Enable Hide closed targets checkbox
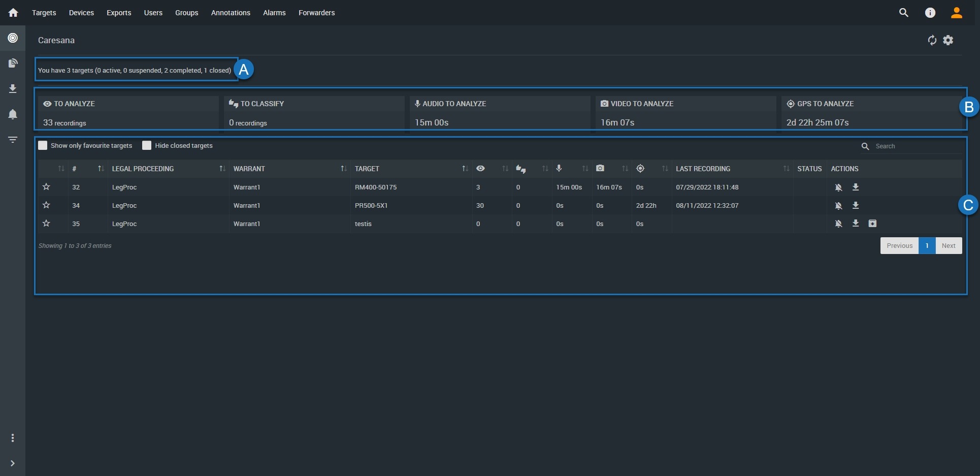The width and height of the screenshot is (980, 476). 147,145
